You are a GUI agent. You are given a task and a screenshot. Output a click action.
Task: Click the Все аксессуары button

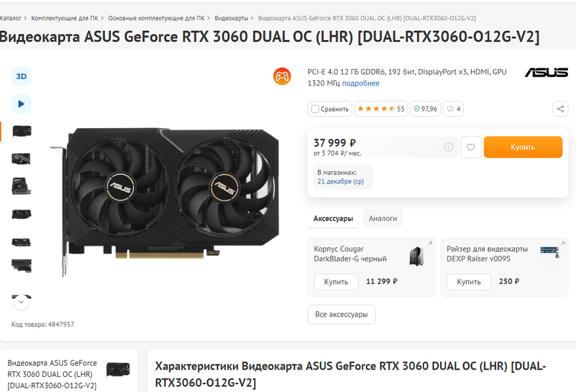342,315
